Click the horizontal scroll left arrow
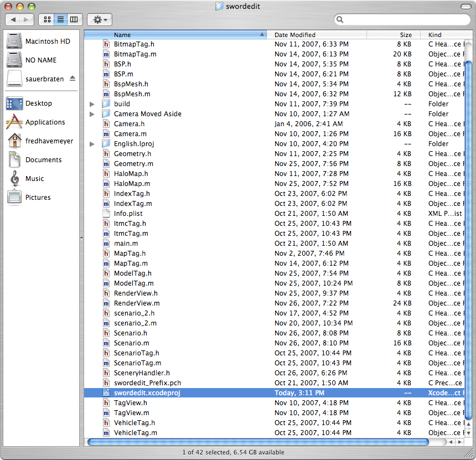The height and width of the screenshot is (460, 476). pyautogui.click(x=451, y=442)
